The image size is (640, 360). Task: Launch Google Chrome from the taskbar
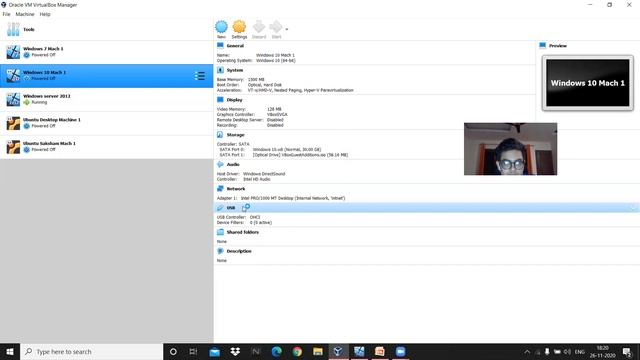(297, 351)
